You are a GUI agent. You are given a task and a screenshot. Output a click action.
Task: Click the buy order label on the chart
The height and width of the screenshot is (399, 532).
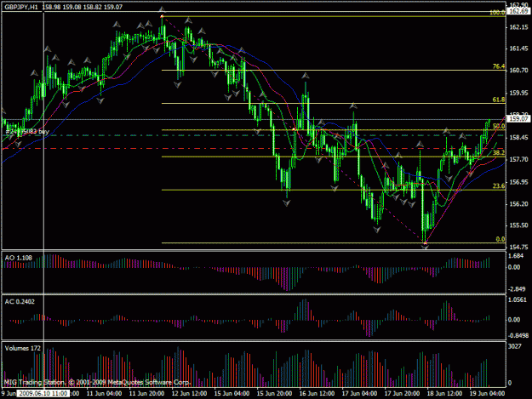click(x=27, y=132)
